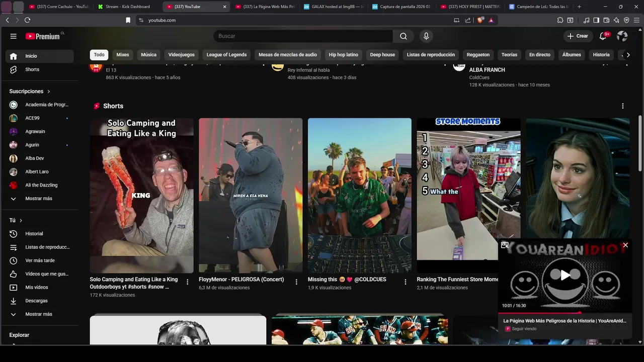The height and width of the screenshot is (362, 644).
Task: Open Shorts shelf options menu
Action: click(x=622, y=106)
